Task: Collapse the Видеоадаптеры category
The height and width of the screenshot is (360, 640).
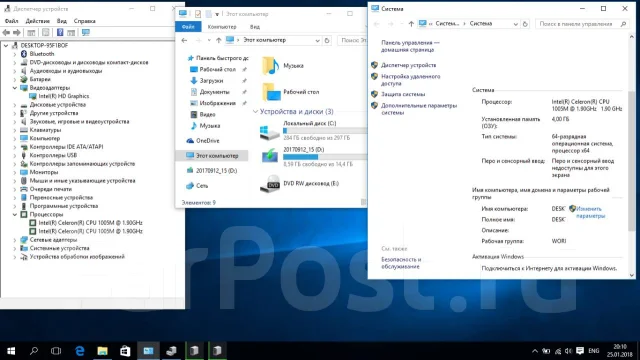Action: tap(15, 88)
